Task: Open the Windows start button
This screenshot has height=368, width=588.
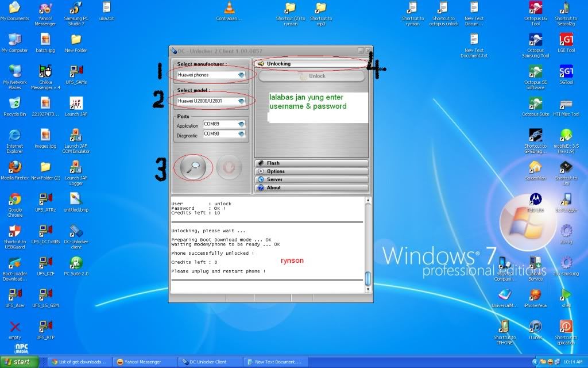Action: coord(20,362)
